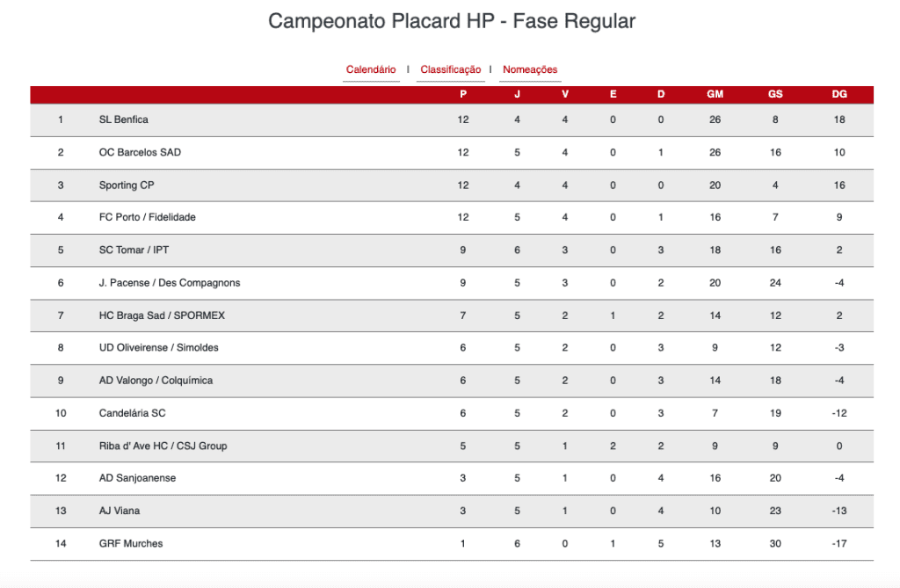900x588 pixels.
Task: Select FC Porto / Fidelidade team
Action: pyautogui.click(x=147, y=217)
